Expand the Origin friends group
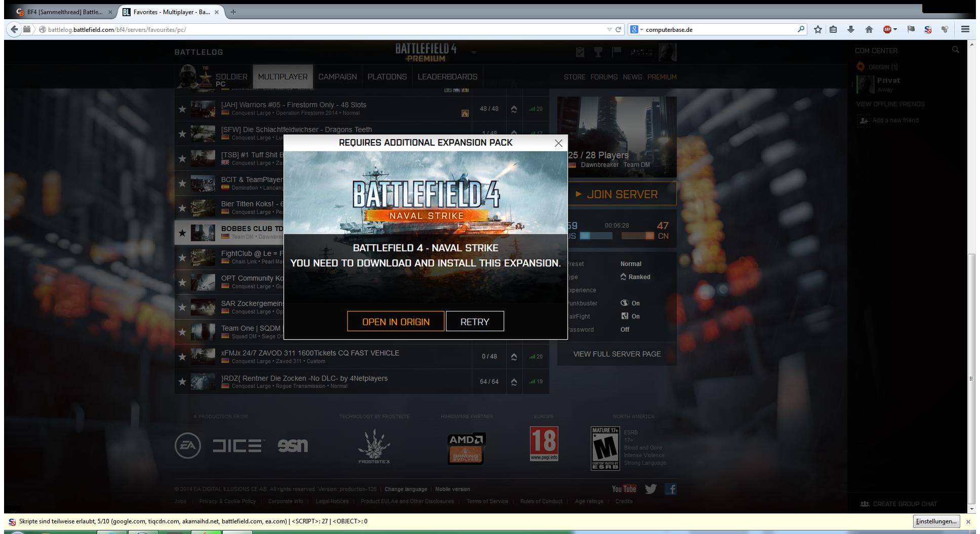Viewport: 980px width, 534px height. coord(883,67)
